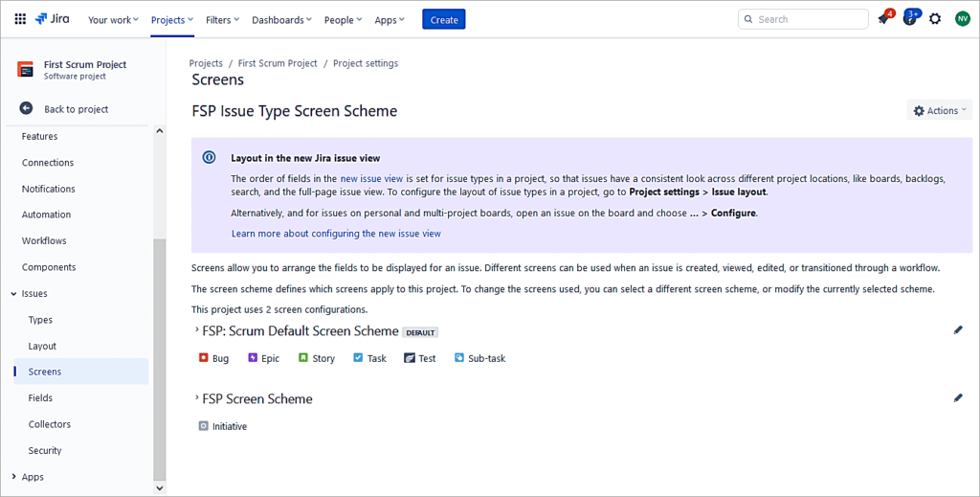Open Collectors under Issues
Viewport: 980px width, 497px height.
[50, 424]
